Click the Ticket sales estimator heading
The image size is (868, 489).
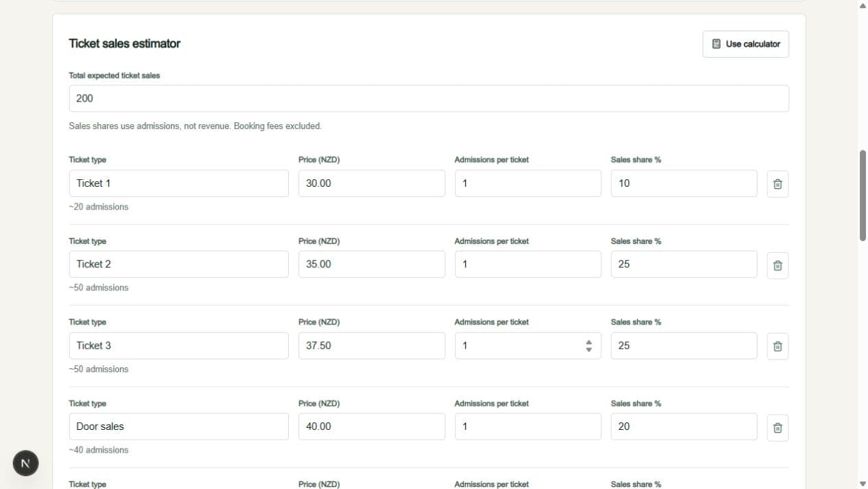[x=124, y=43]
